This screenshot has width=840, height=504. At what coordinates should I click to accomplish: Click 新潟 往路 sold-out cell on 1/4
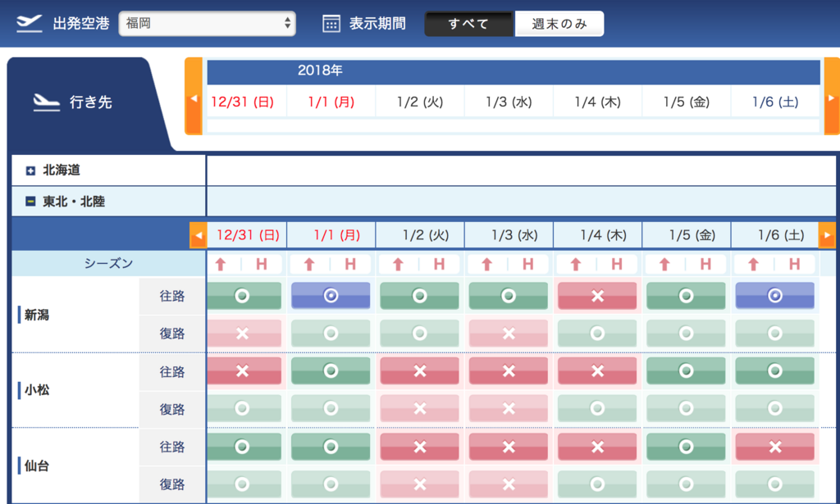pyautogui.click(x=597, y=296)
